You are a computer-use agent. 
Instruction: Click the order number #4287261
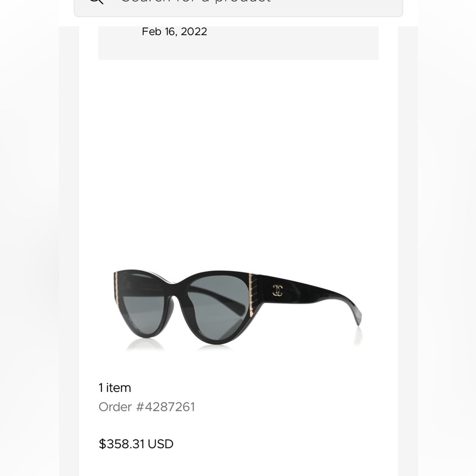(147, 407)
